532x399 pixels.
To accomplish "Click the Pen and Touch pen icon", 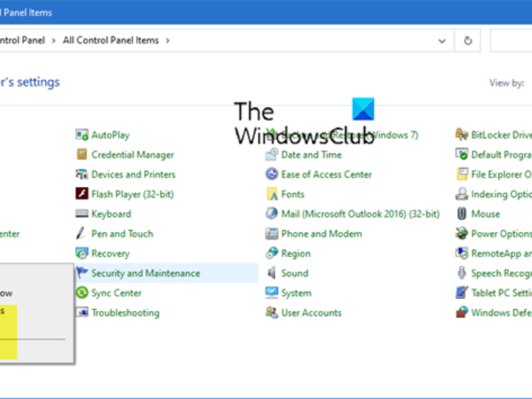I will coord(81,234).
